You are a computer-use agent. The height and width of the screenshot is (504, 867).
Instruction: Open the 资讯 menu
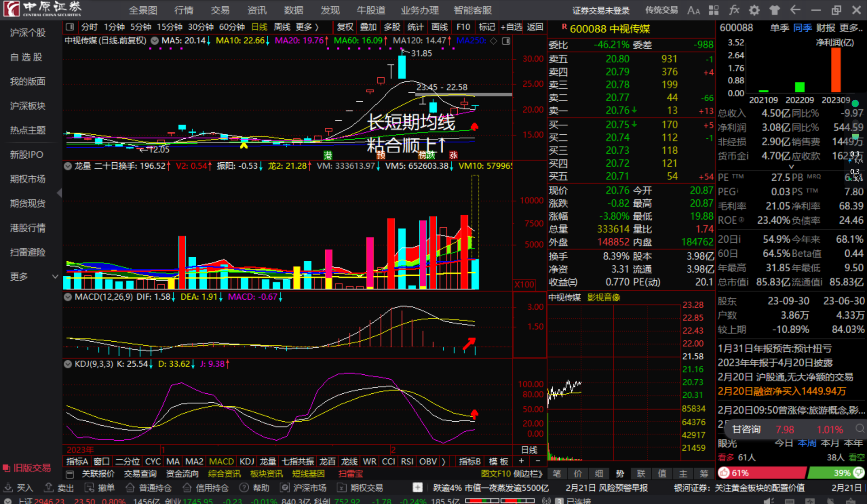click(257, 10)
